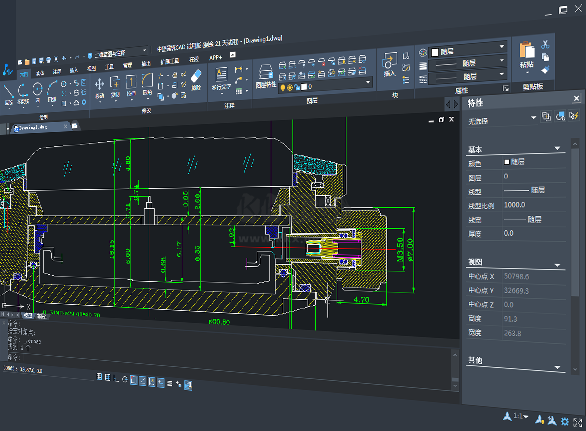Click the table icon in annotation panel
The height and width of the screenshot is (431, 586).
click(x=239, y=91)
